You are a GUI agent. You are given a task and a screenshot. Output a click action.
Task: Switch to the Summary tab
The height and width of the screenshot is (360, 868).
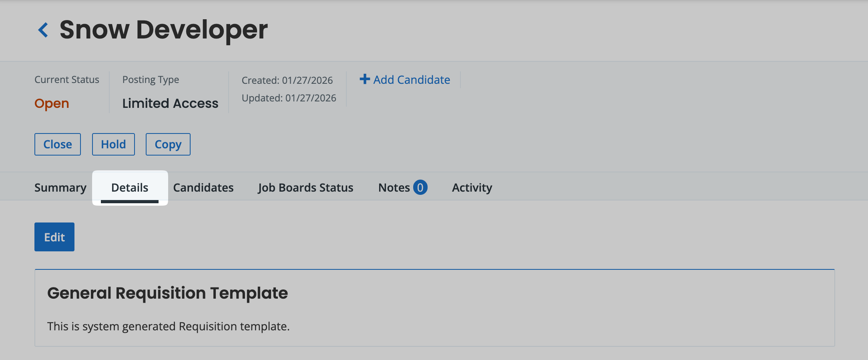(60, 188)
